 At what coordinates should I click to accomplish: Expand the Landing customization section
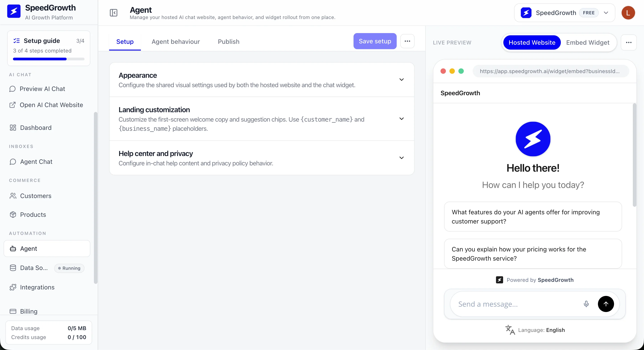pos(402,119)
